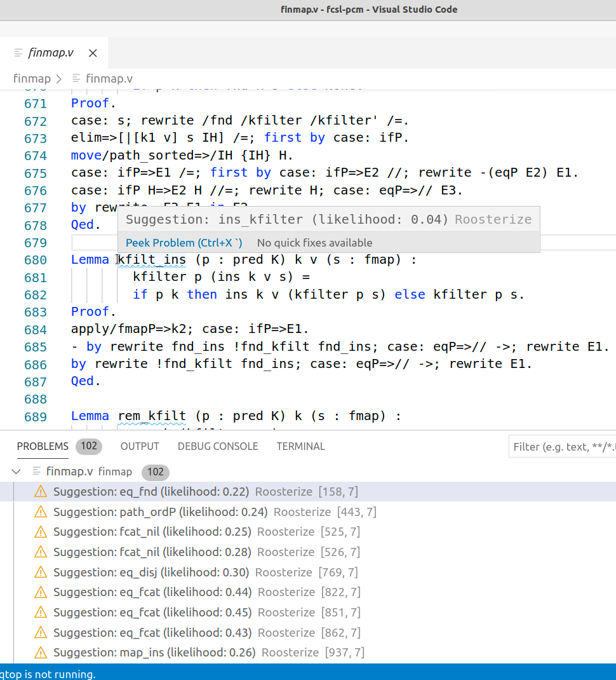Click warning icon for fcat_nil likelihood 0.25
This screenshot has height=680, width=616.
tap(41, 531)
